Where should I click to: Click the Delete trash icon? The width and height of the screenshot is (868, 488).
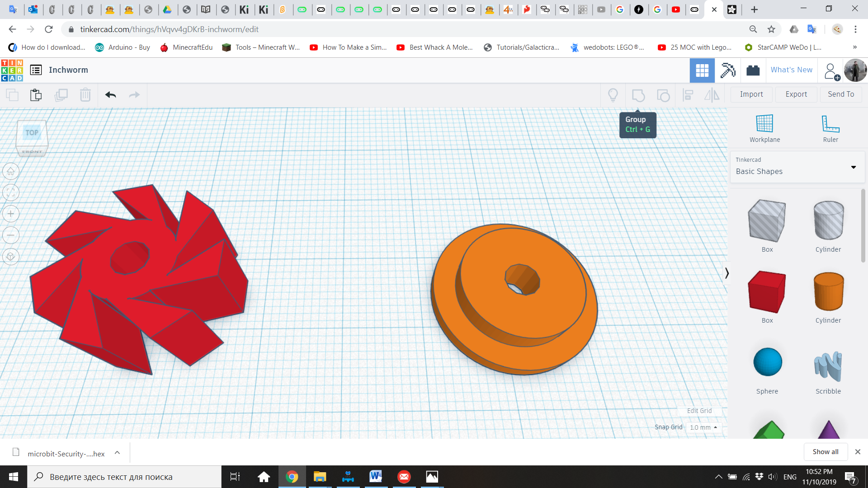click(85, 95)
